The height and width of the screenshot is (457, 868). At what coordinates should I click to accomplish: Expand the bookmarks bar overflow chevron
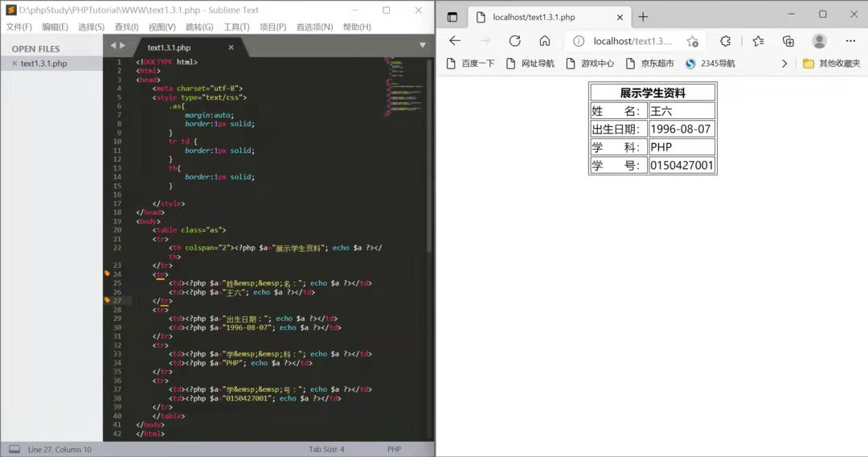click(x=784, y=64)
